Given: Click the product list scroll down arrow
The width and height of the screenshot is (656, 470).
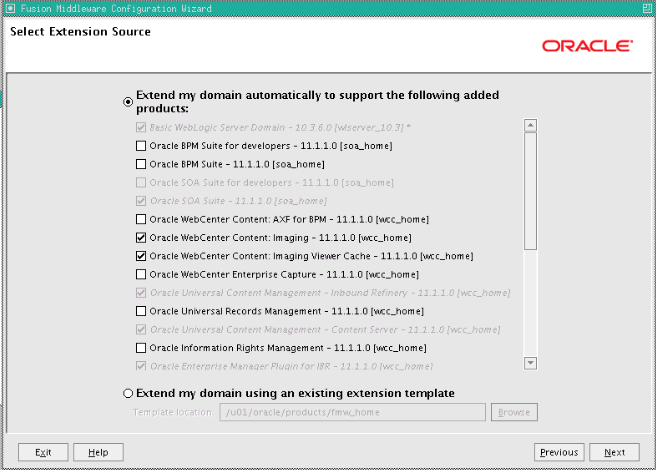Looking at the screenshot, I should [530, 363].
